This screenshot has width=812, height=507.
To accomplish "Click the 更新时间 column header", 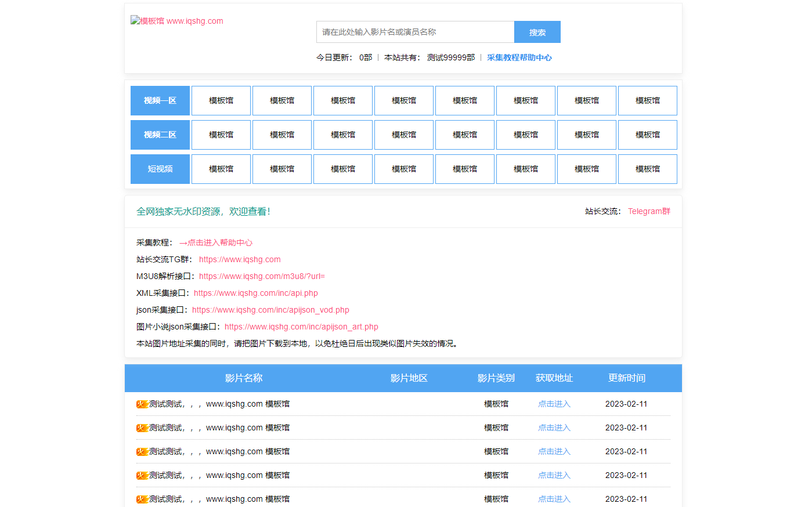I will point(627,378).
